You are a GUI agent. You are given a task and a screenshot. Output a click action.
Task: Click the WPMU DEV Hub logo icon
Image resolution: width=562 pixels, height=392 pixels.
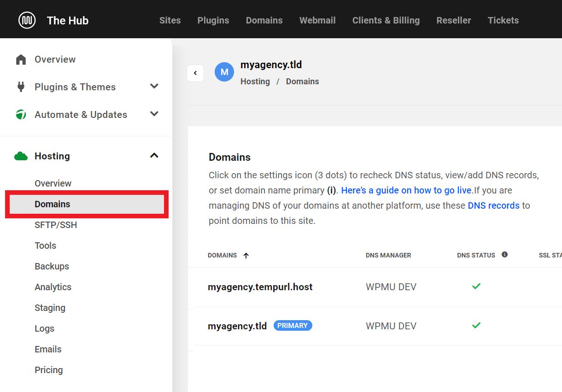[x=27, y=20]
